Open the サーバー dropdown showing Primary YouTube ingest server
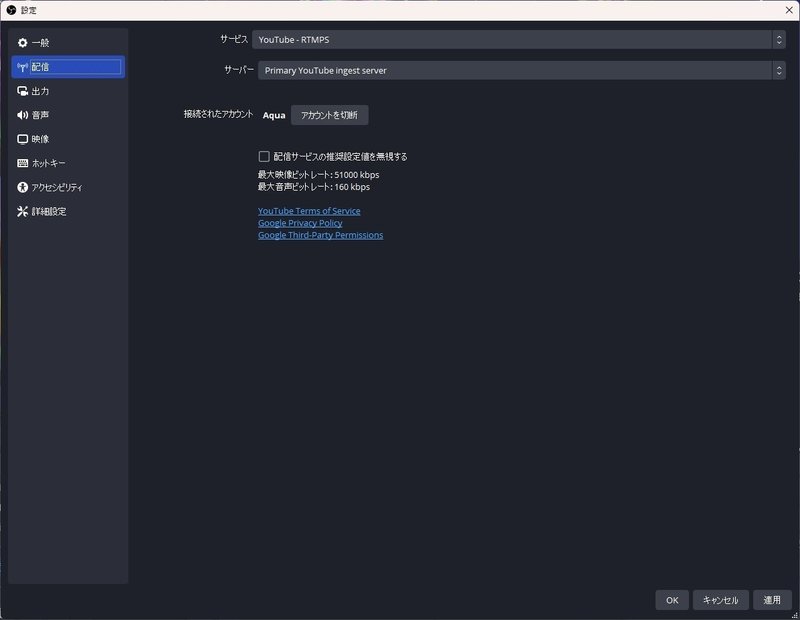 click(521, 70)
